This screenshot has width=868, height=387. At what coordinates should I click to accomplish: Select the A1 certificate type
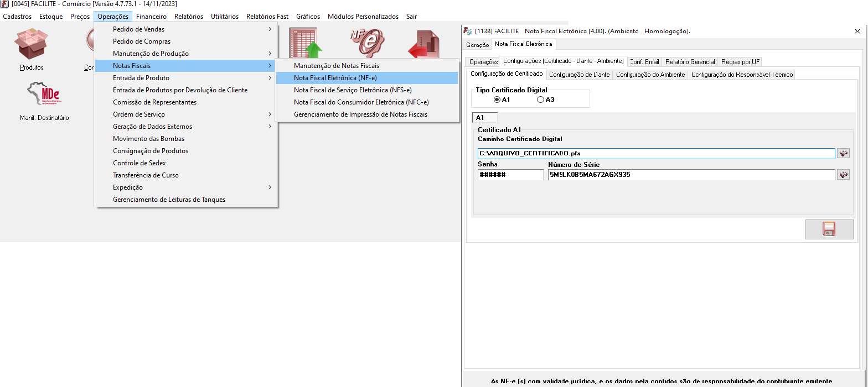(x=497, y=100)
